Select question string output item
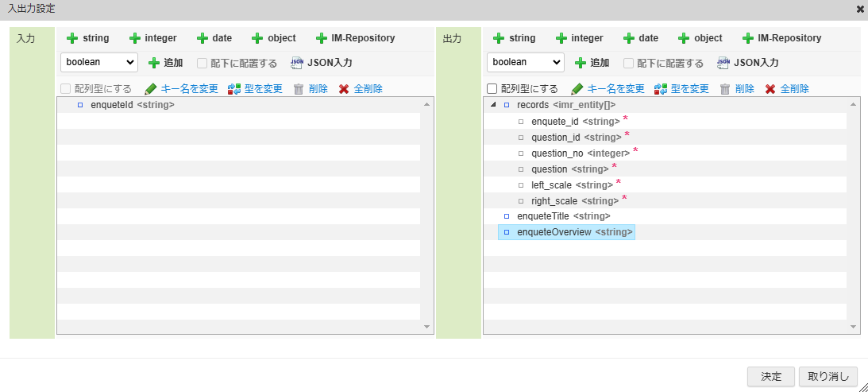The width and height of the screenshot is (868, 392). [x=569, y=169]
